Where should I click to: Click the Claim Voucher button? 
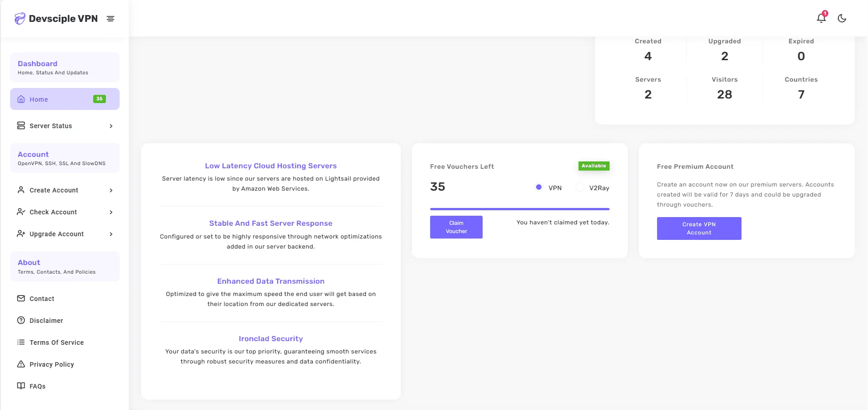pyautogui.click(x=456, y=227)
